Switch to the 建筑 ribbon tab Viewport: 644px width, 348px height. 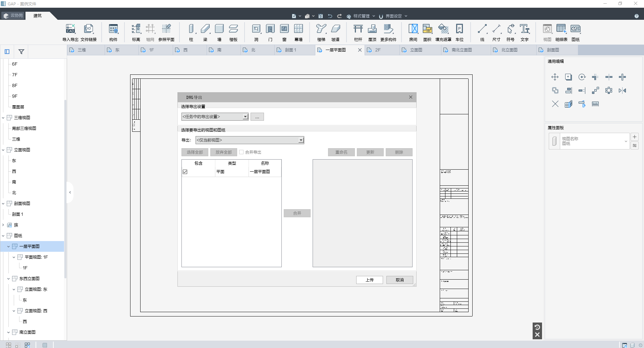click(38, 15)
